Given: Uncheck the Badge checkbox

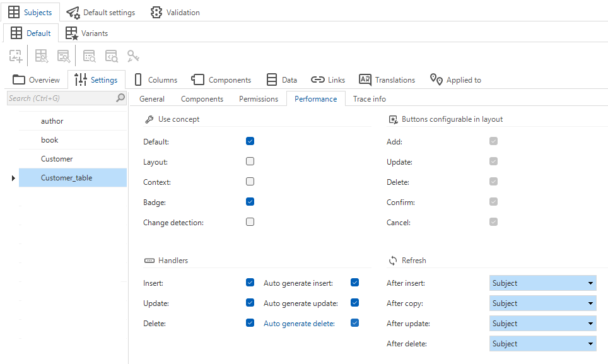Looking at the screenshot, I should click(250, 202).
